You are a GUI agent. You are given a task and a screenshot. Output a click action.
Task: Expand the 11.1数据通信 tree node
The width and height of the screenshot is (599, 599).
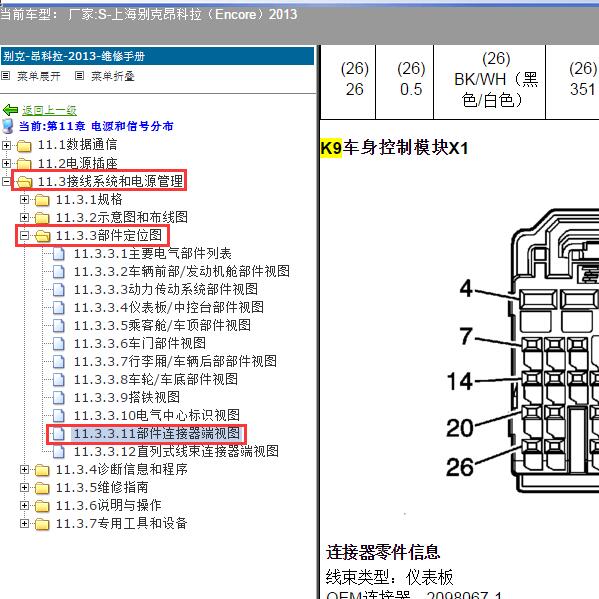6,145
